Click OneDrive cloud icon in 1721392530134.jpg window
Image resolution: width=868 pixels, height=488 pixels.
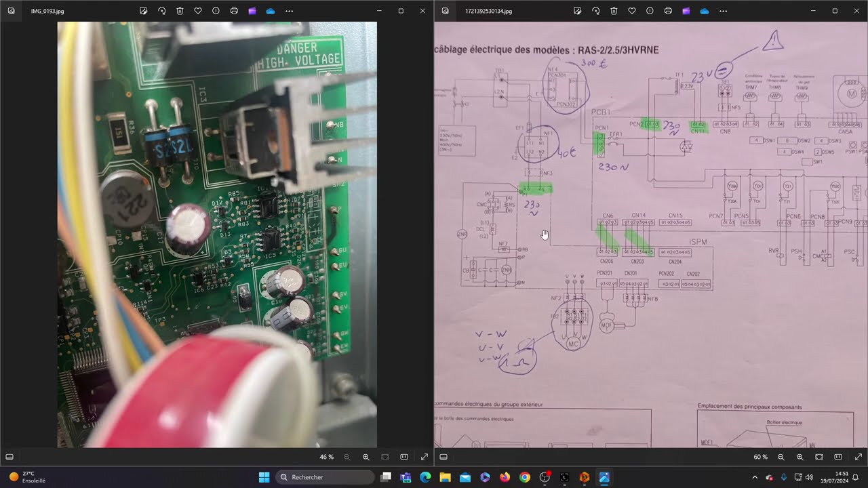point(705,11)
